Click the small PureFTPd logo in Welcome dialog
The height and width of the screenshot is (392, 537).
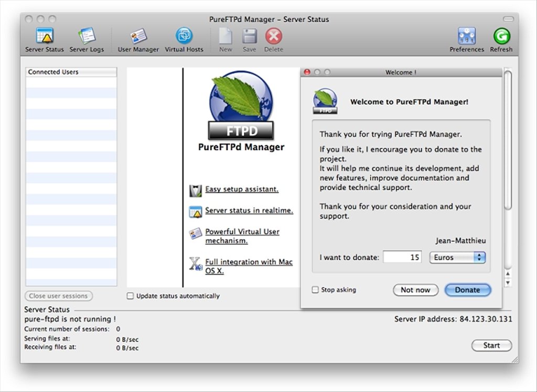point(325,101)
